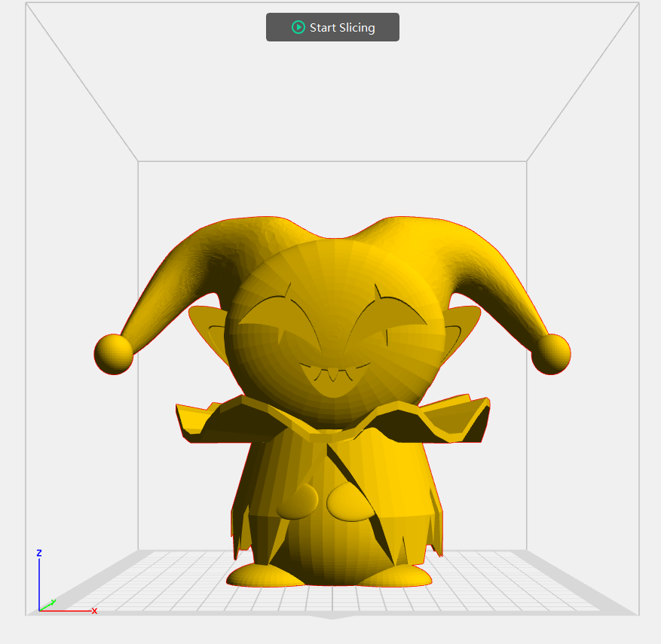Select the model's left foot

[x=265, y=575]
